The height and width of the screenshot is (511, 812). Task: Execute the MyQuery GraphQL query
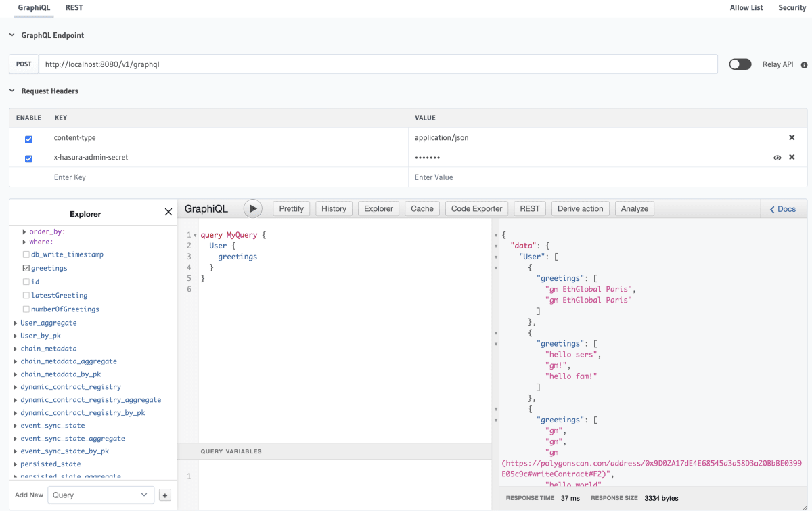pos(252,208)
